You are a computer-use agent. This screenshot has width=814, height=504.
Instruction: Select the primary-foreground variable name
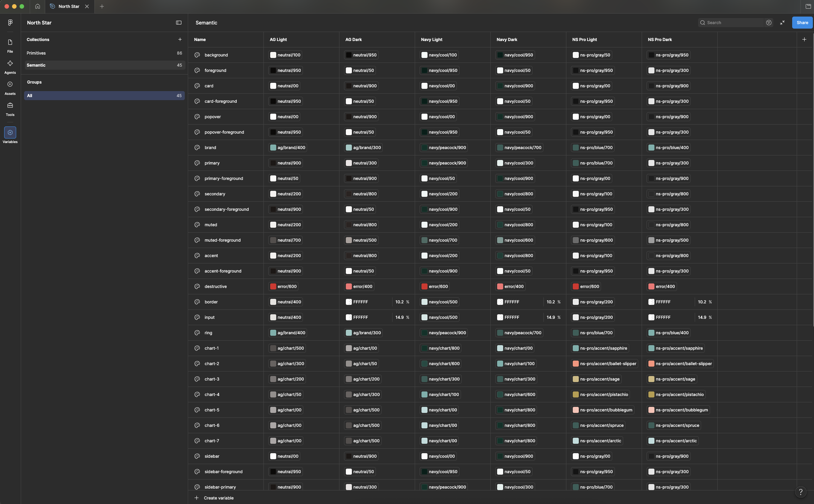(224, 178)
